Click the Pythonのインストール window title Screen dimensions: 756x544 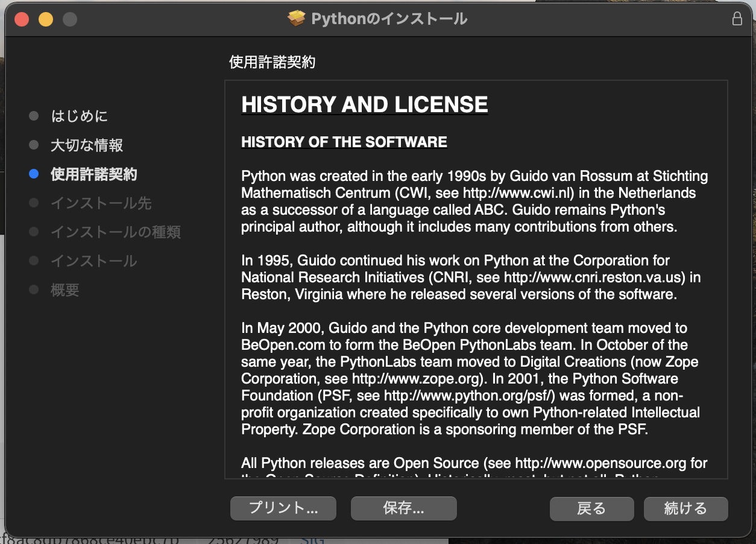389,19
